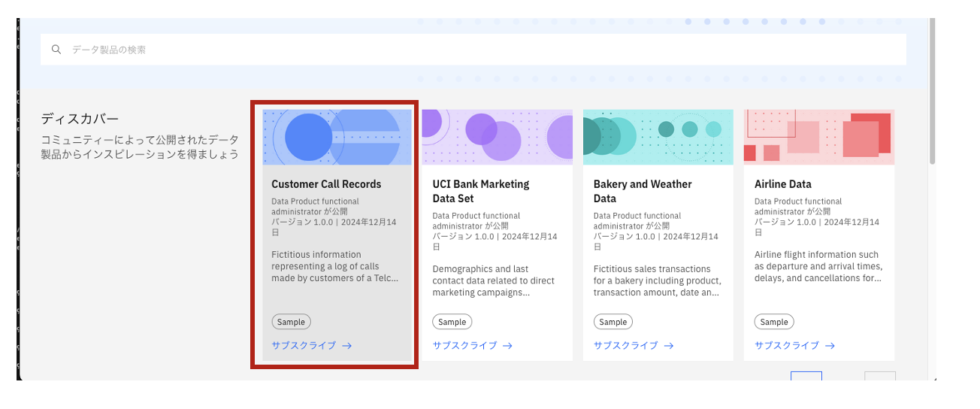This screenshot has width=980, height=409.
Task: Open the Airline Data card title
Action: [x=783, y=184]
